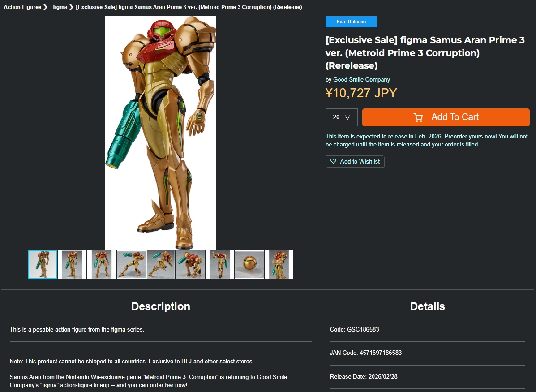Click the heart icon beside Add to Wishlist

333,161
